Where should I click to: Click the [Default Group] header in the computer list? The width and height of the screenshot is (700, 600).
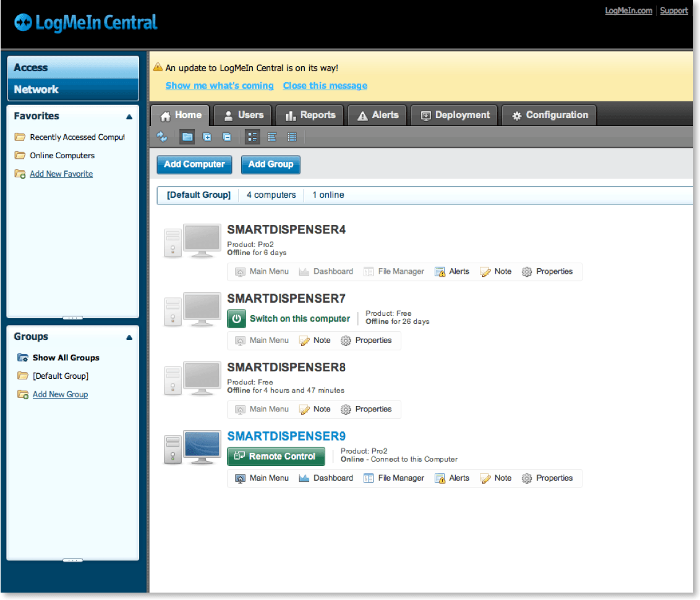(198, 195)
